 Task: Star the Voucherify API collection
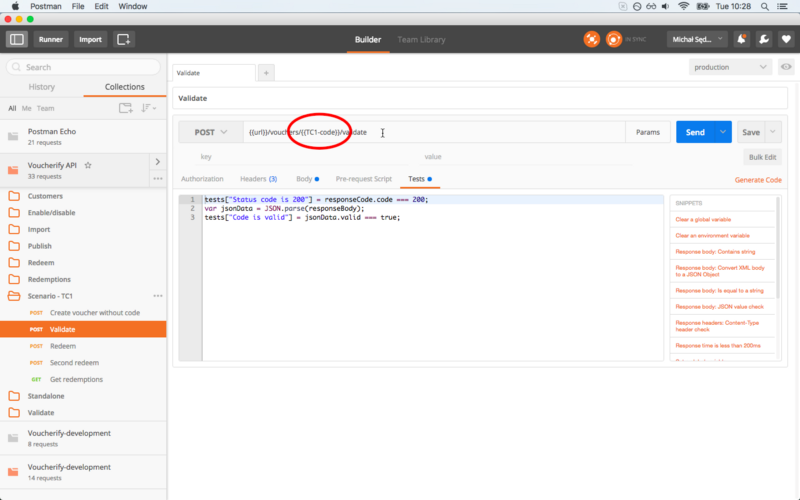(x=88, y=165)
